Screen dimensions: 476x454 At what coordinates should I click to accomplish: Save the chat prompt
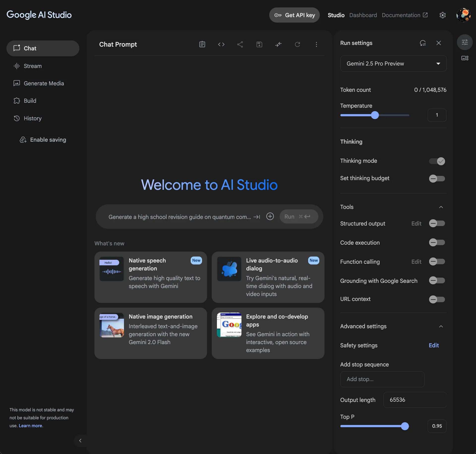click(x=259, y=44)
